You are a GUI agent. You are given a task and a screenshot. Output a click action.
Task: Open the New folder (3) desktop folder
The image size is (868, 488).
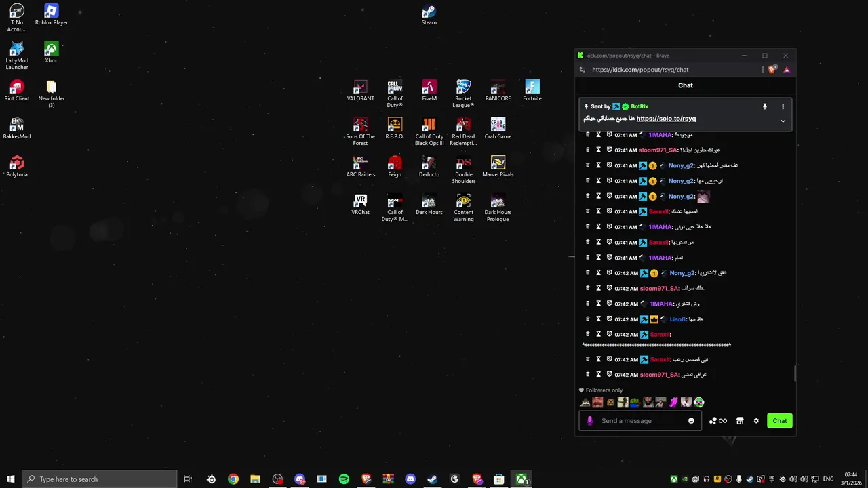pos(52,94)
